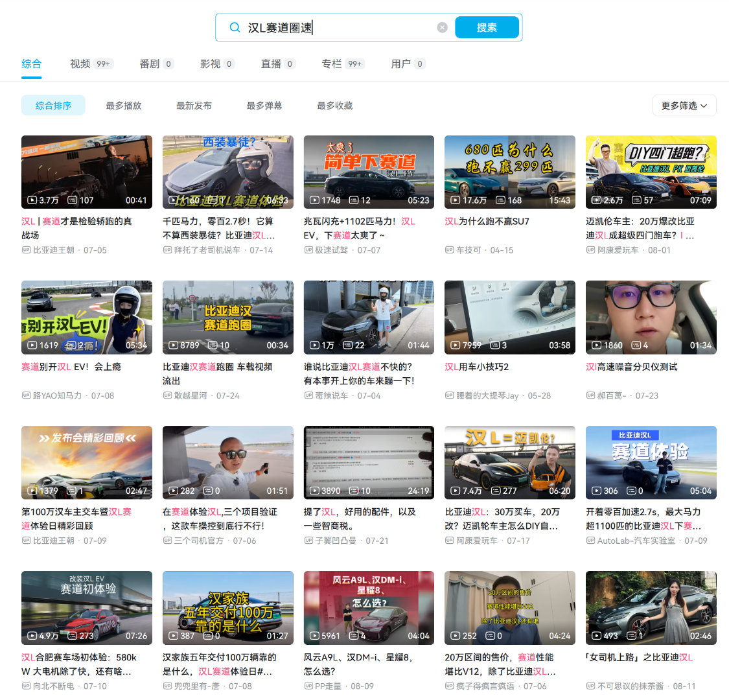Open 汉家族五年交付100万 thumbnail

click(x=228, y=608)
